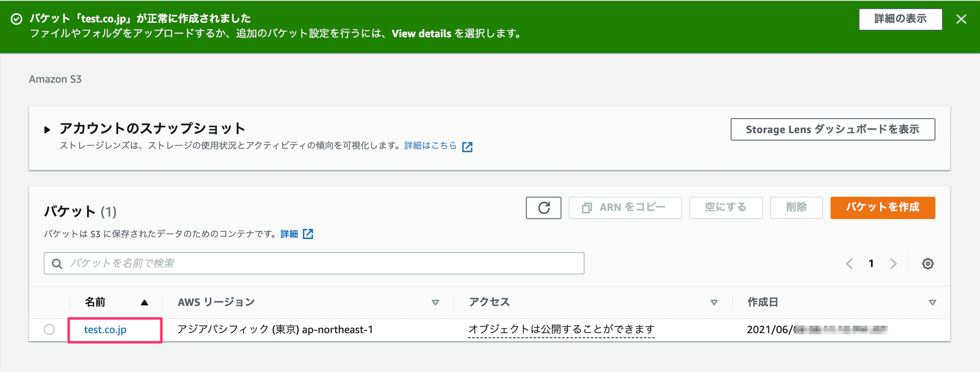Screen dimensions: 980x372
Task: Click アジアパシフィック (東京) ap-northeast-1 cell
Action: [x=275, y=329]
